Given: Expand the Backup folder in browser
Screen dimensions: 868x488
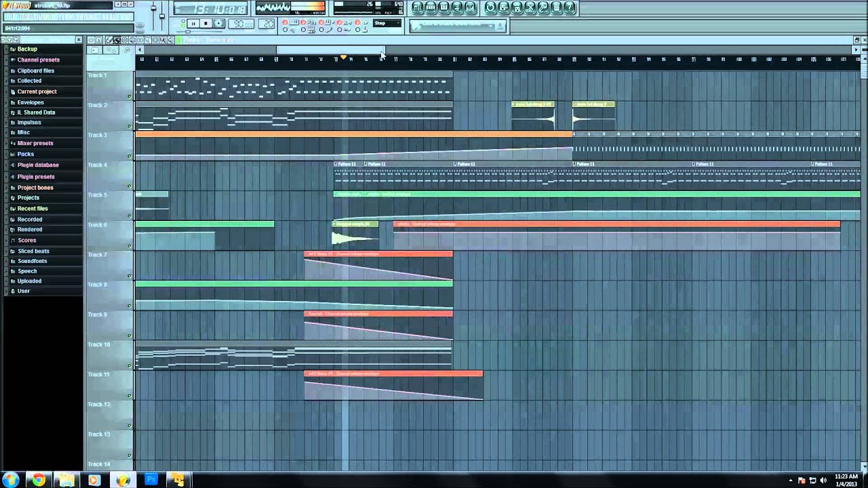Looking at the screenshot, I should [27, 49].
